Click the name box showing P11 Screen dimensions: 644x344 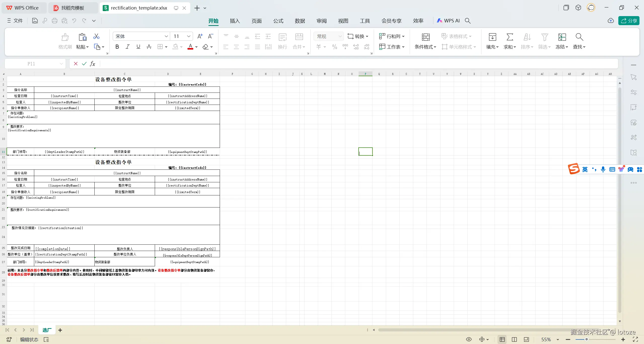(x=31, y=64)
